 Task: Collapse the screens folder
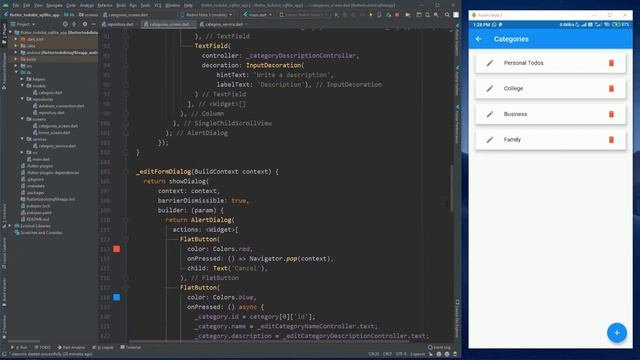pyautogui.click(x=22, y=119)
